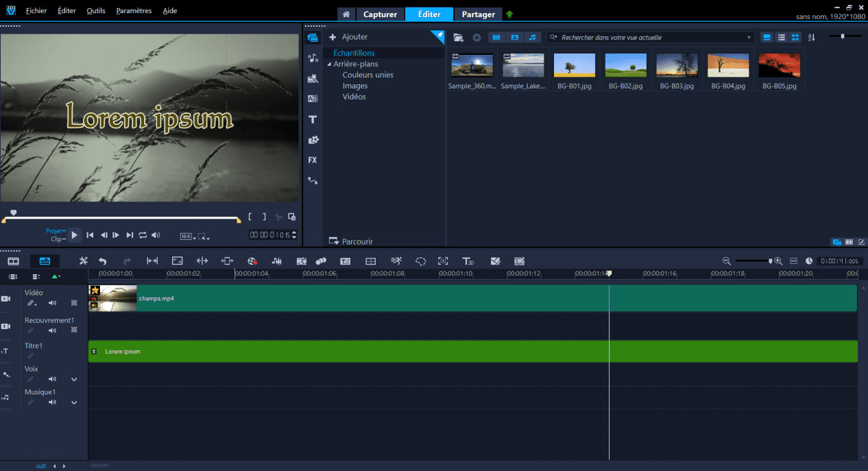This screenshot has width=868, height=471.
Task: Expand the Musique1 track chevron
Action: 74,402
